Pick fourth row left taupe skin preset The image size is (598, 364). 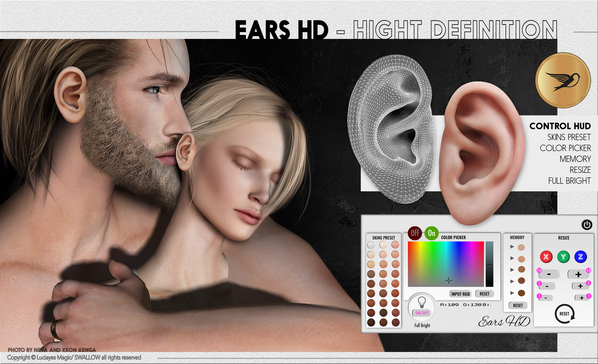(371, 274)
